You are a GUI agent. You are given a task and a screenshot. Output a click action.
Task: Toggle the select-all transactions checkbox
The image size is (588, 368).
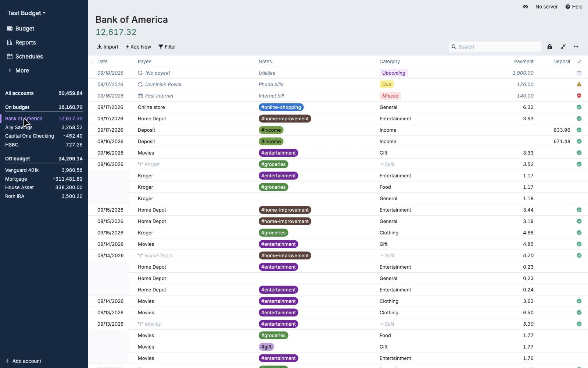point(92,61)
